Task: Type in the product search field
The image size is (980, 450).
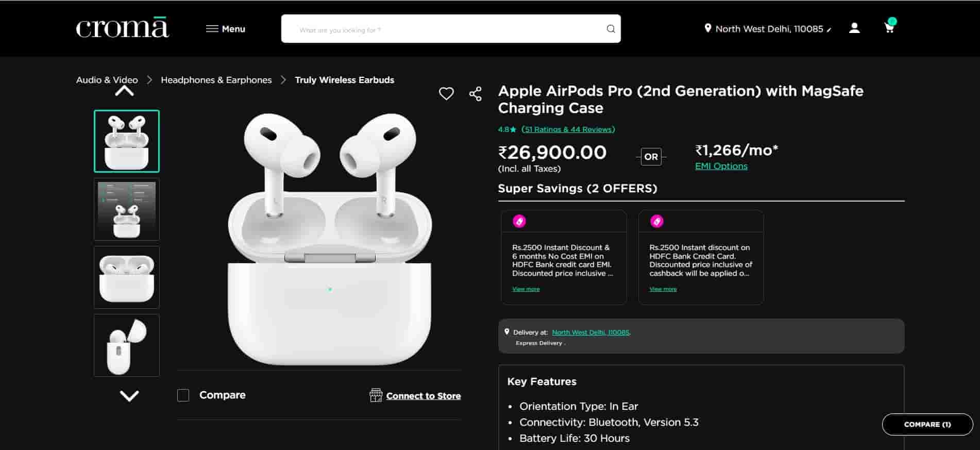Action: coord(443,29)
